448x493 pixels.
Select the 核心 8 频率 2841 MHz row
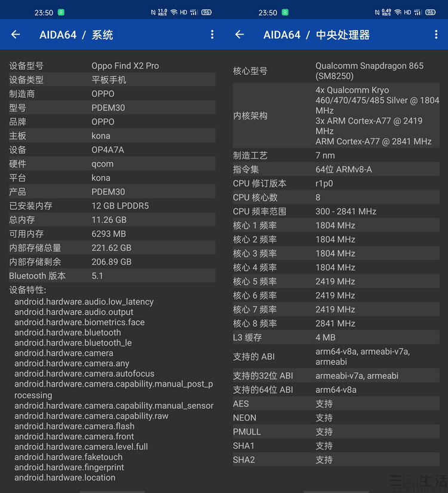(x=336, y=323)
